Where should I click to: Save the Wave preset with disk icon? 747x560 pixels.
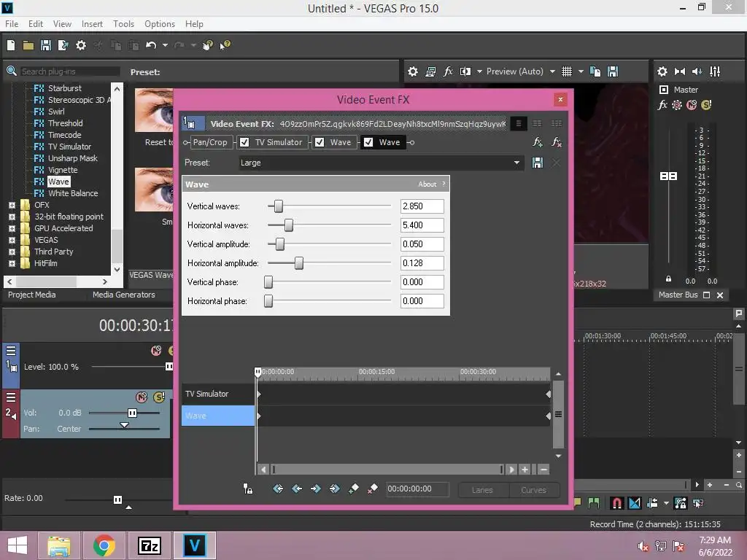tap(538, 163)
